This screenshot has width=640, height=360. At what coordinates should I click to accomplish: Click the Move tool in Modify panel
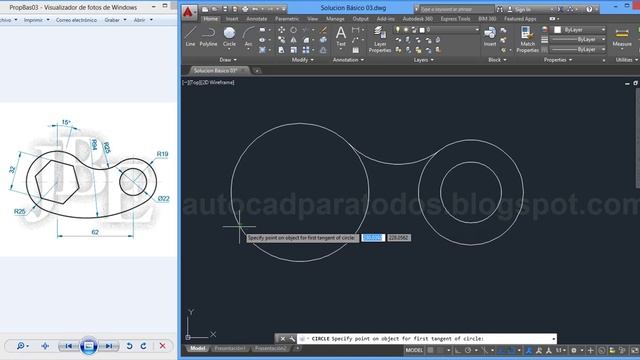point(282,30)
